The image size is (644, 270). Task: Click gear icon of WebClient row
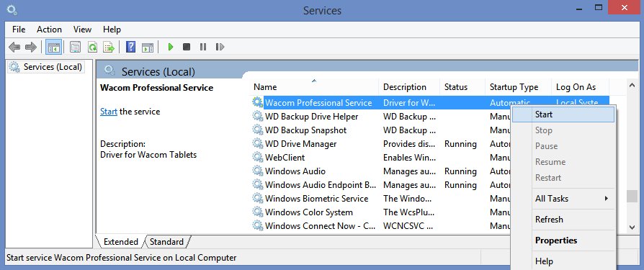[x=257, y=158]
